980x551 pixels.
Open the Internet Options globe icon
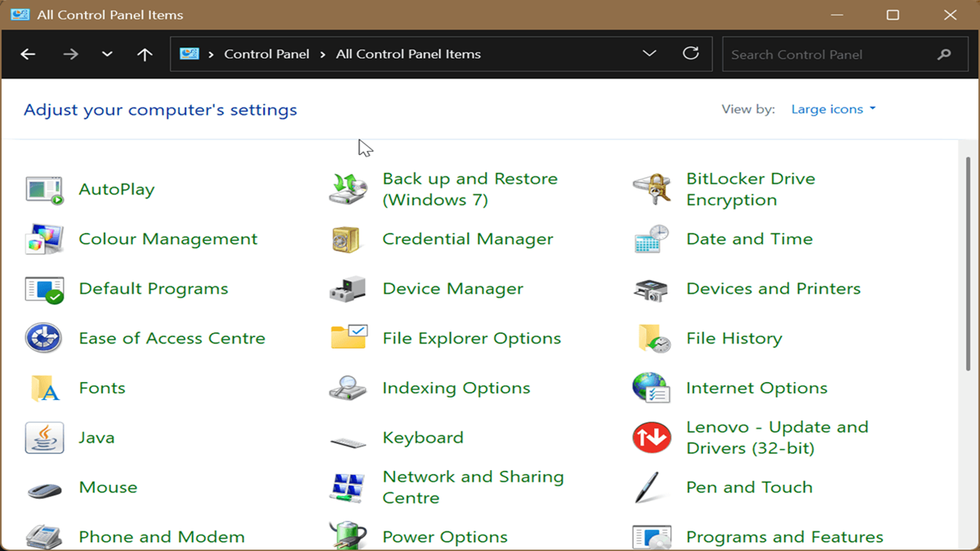pyautogui.click(x=652, y=388)
